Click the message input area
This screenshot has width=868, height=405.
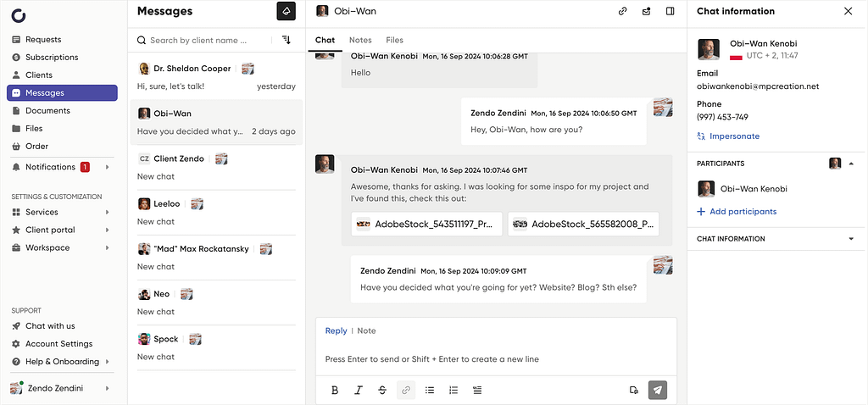click(496, 359)
